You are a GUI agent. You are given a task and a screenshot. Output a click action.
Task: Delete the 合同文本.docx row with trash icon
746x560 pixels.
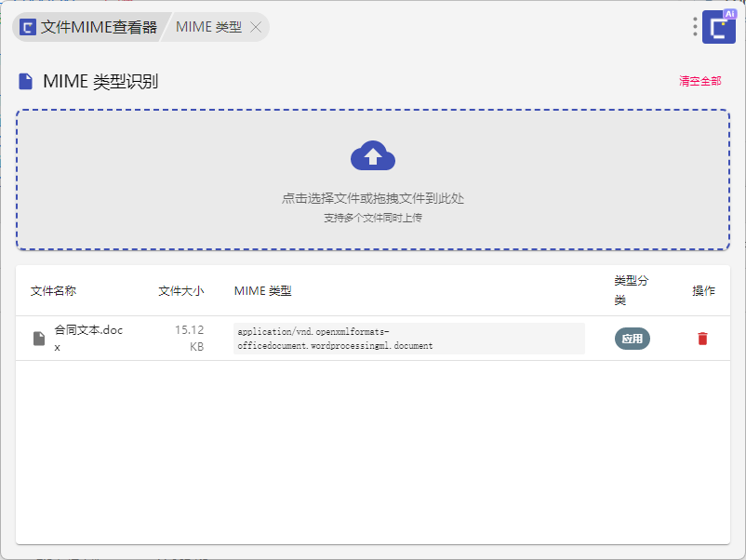[702, 339]
